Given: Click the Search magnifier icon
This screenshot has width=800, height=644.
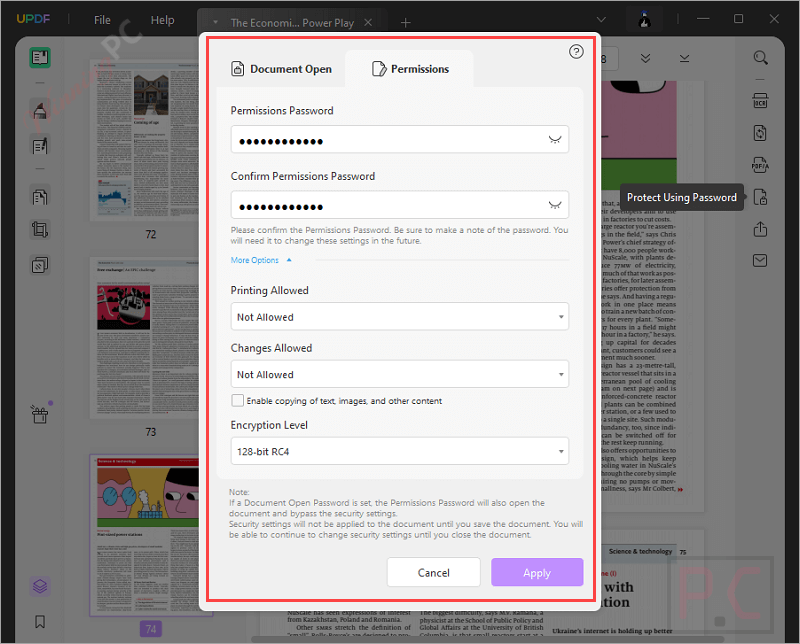Looking at the screenshot, I should point(760,58).
